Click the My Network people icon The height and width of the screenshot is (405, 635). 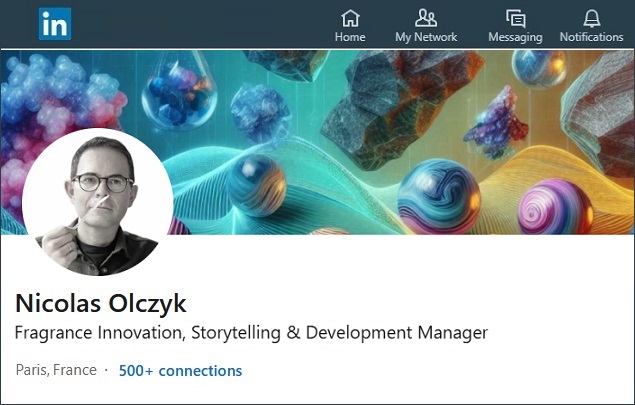pos(426,18)
